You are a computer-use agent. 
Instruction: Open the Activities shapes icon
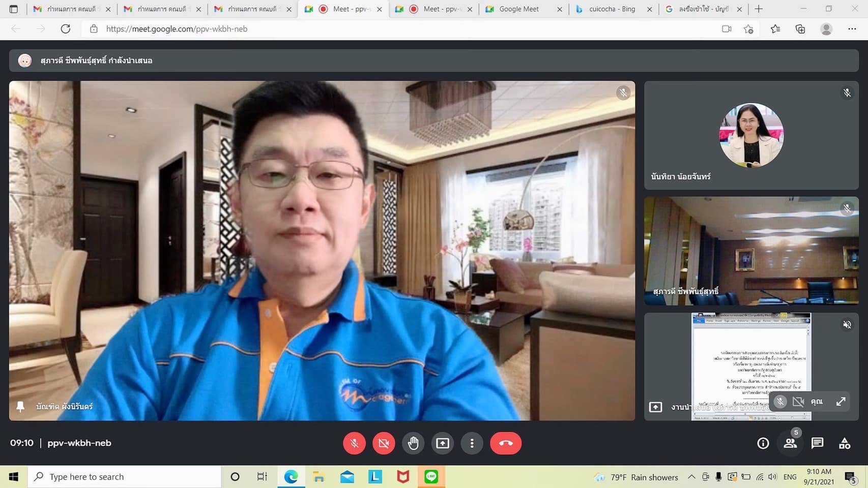coord(845,443)
